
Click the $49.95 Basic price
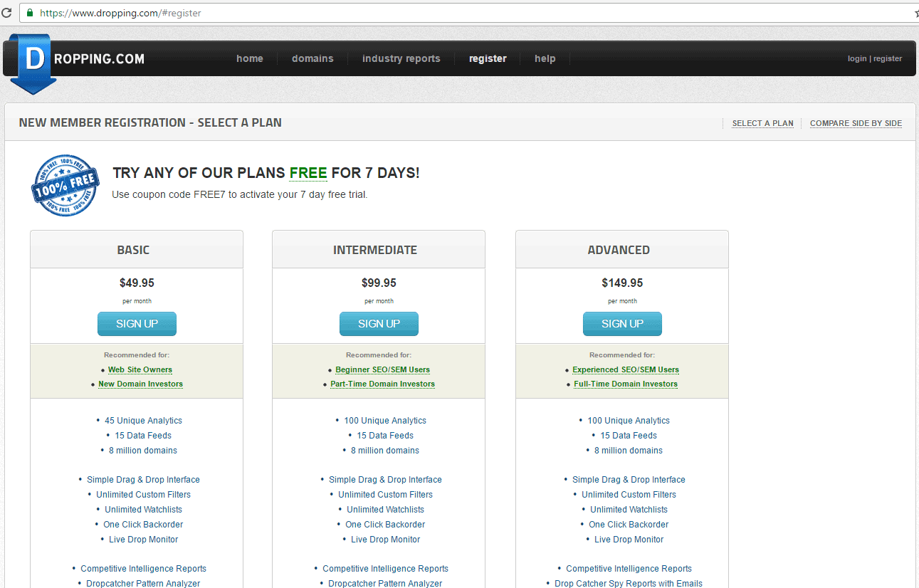[x=137, y=283]
